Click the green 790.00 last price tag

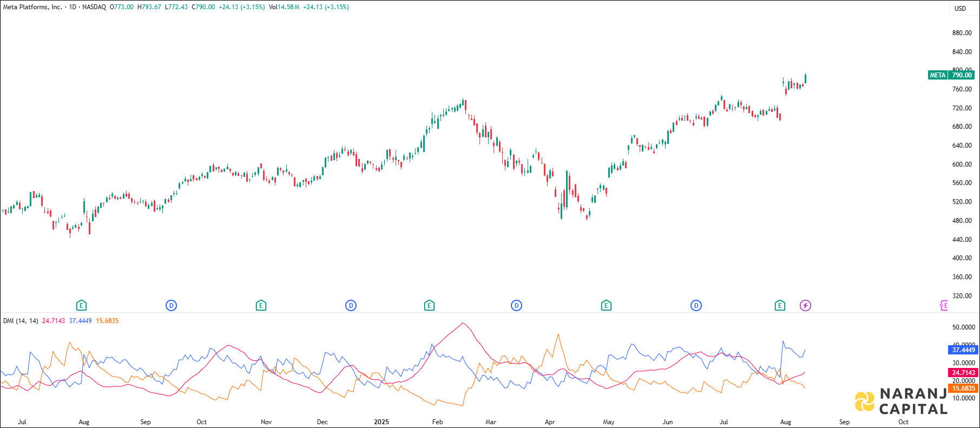[962, 75]
